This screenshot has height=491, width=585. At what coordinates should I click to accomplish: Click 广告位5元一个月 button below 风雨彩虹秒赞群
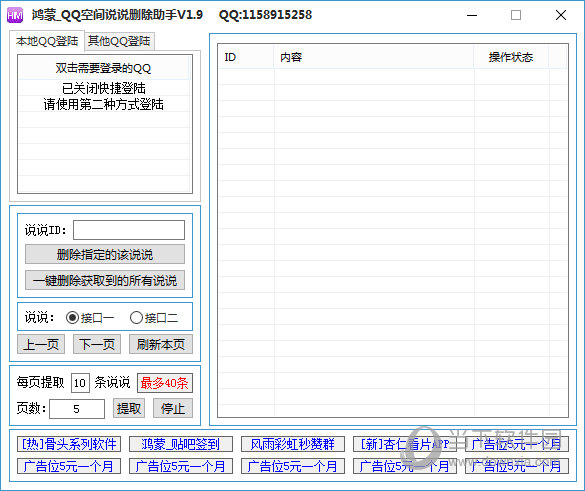click(293, 466)
